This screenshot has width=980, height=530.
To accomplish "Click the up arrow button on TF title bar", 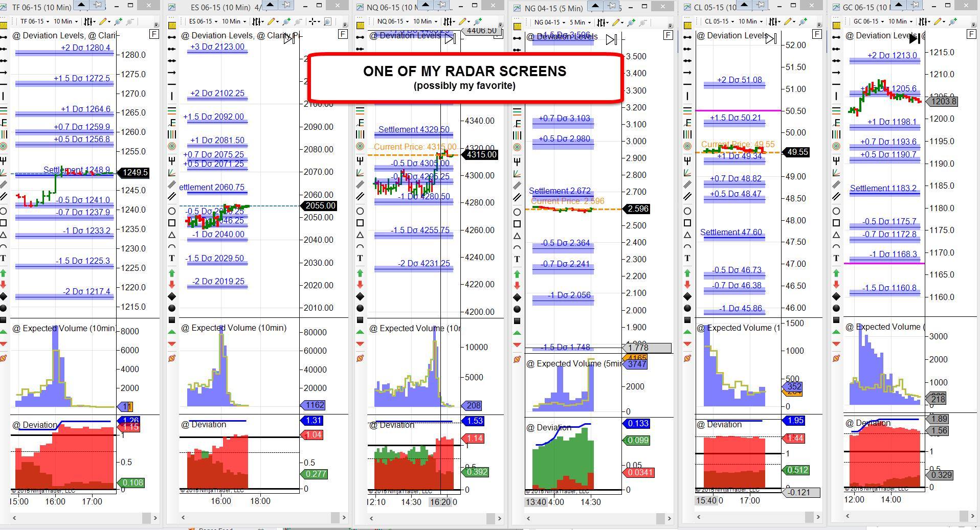I will pos(81,5).
